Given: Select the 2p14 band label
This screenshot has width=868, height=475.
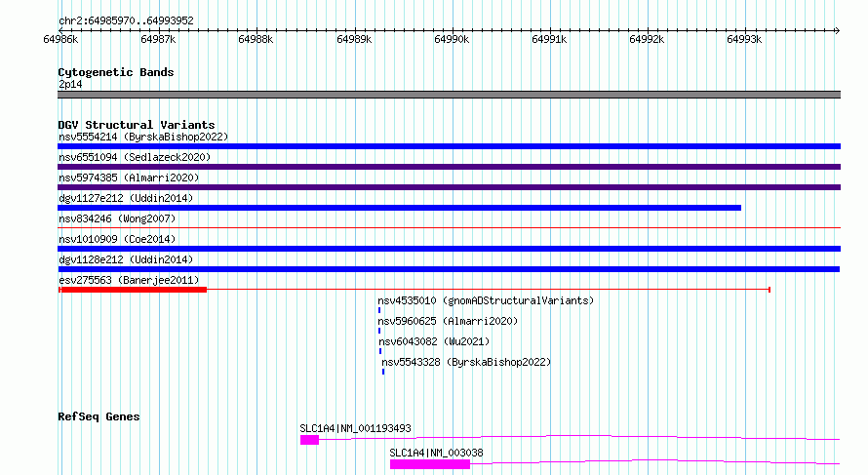Looking at the screenshot, I should [x=70, y=84].
